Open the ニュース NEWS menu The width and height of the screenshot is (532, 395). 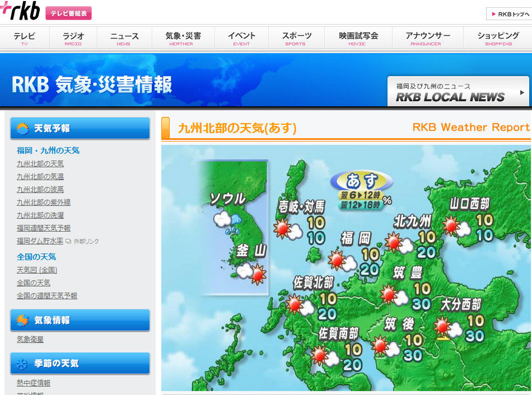(x=124, y=38)
